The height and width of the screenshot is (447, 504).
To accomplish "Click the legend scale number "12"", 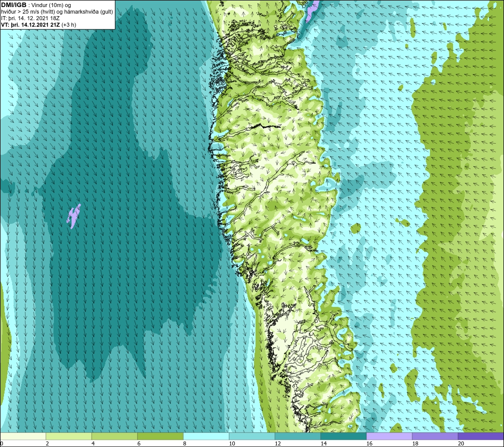I will [x=278, y=443].
